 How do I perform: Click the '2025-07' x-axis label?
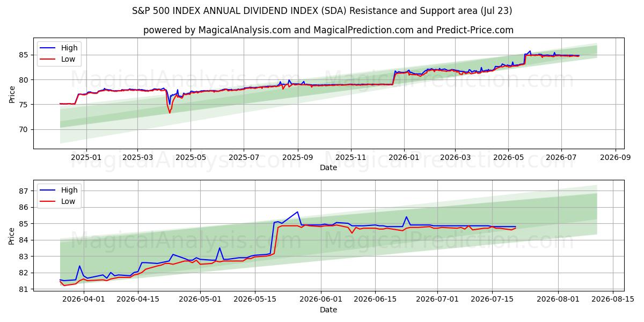[244, 158]
